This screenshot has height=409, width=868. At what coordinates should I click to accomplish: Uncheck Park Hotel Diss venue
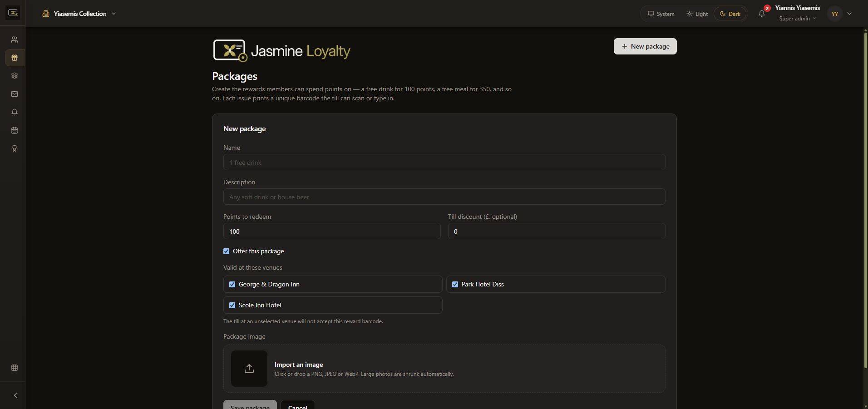coord(455,284)
